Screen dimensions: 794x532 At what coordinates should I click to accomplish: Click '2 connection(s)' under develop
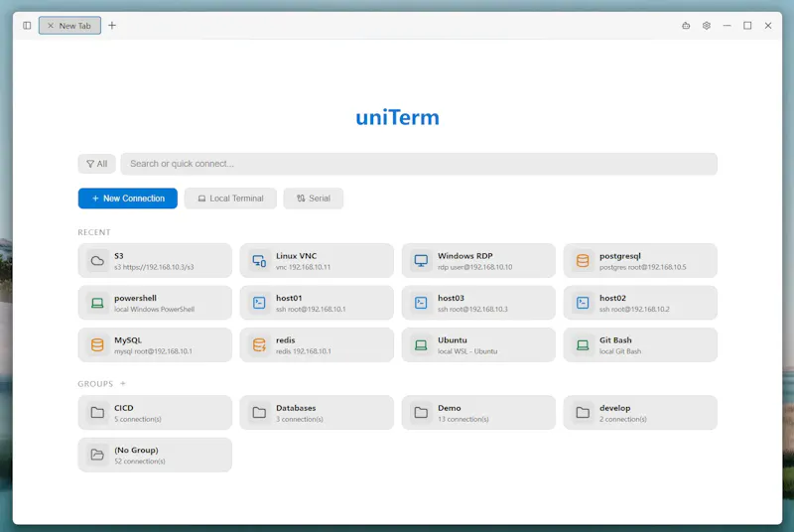[x=623, y=419]
